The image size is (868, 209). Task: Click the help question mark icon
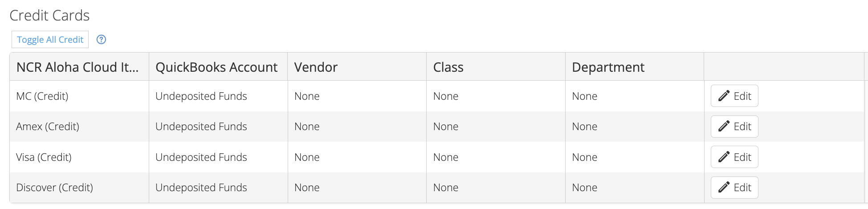coord(102,40)
